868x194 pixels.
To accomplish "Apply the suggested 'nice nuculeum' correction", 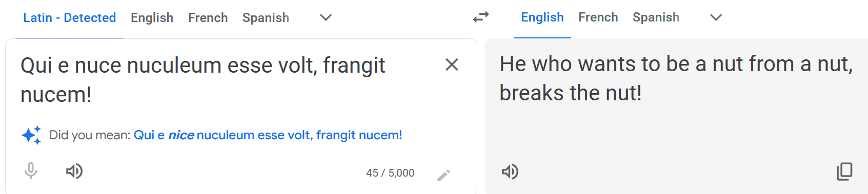I will [x=268, y=135].
